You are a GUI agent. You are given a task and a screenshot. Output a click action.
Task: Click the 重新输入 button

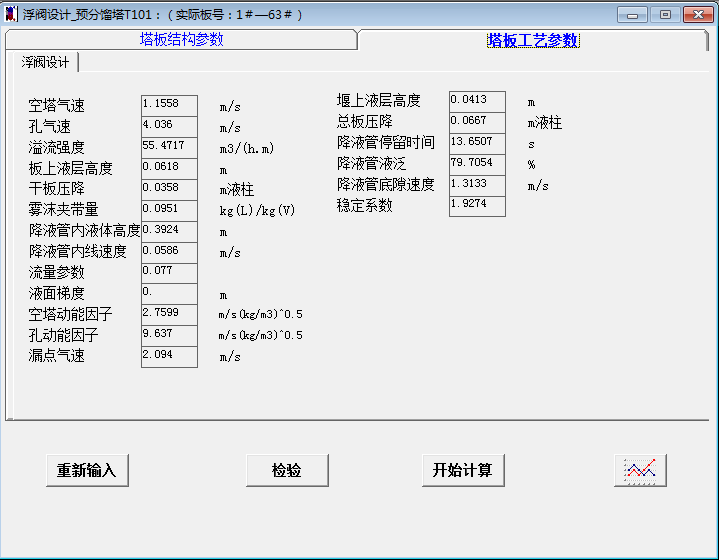click(87, 470)
